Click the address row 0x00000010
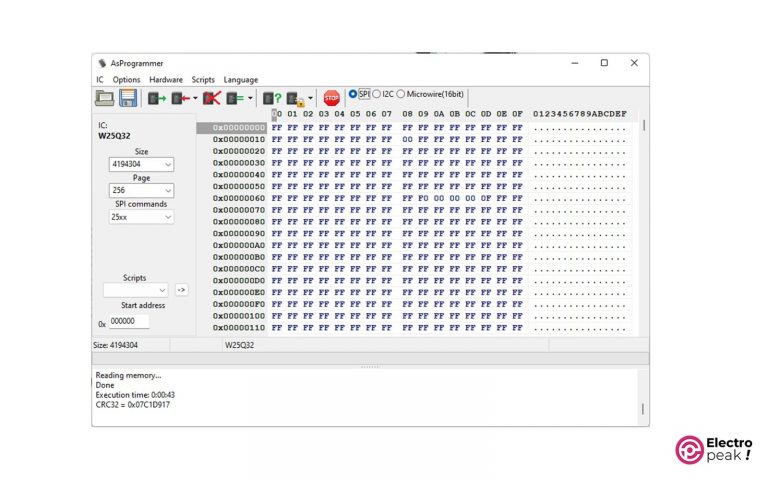The width and height of the screenshot is (768, 480). point(239,139)
